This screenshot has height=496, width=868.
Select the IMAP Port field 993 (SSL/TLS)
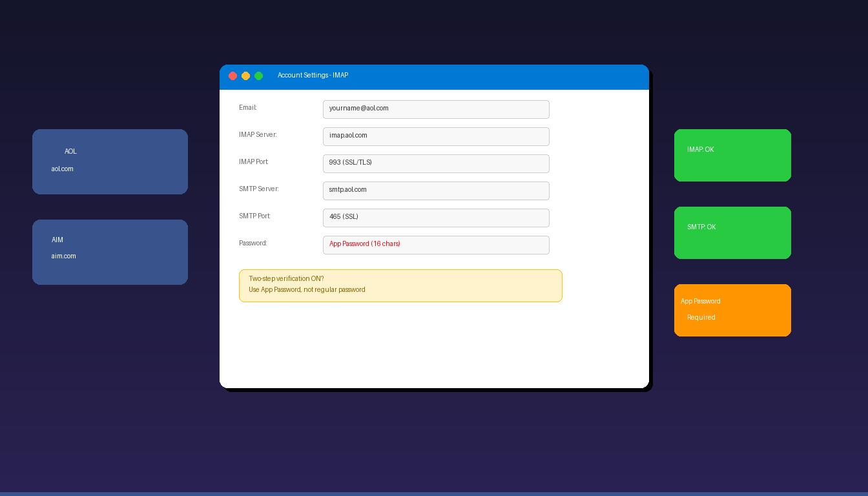click(436, 163)
